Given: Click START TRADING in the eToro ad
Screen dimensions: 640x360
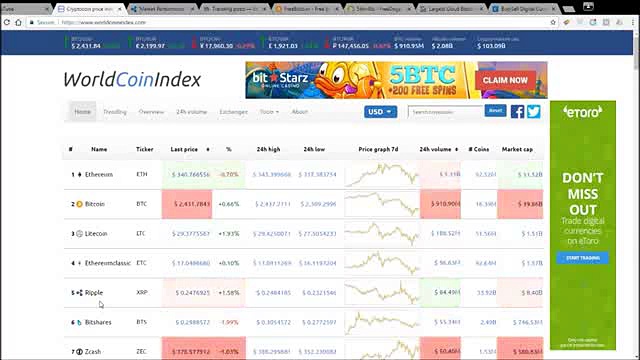Looking at the screenshot, I should tap(582, 258).
